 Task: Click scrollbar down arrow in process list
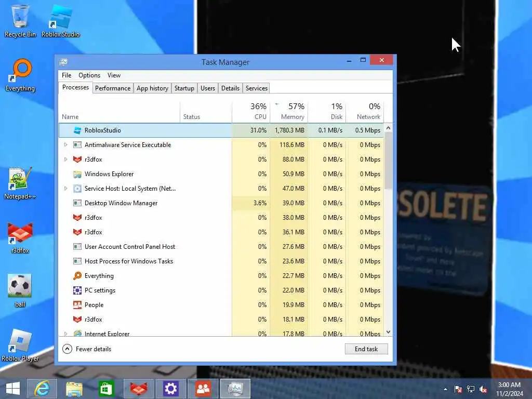[x=389, y=332]
